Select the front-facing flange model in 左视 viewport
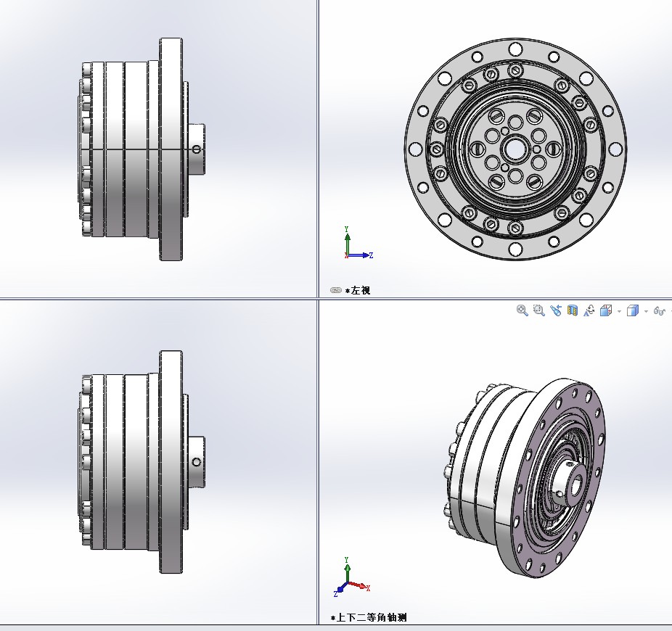 (x=515, y=149)
